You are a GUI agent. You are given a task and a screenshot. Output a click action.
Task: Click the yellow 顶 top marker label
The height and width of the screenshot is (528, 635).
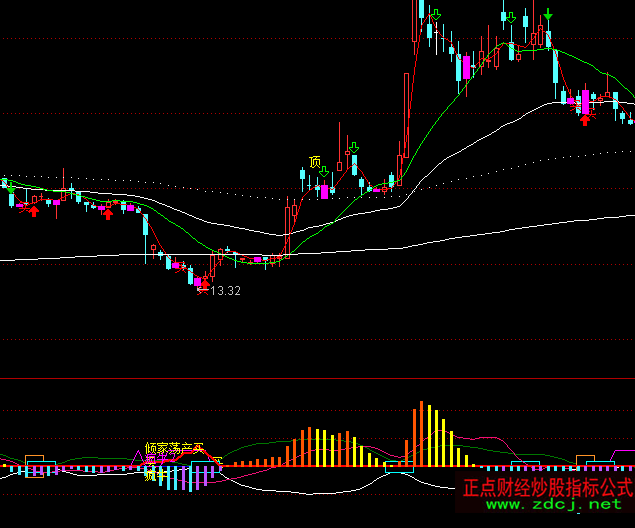(x=315, y=162)
